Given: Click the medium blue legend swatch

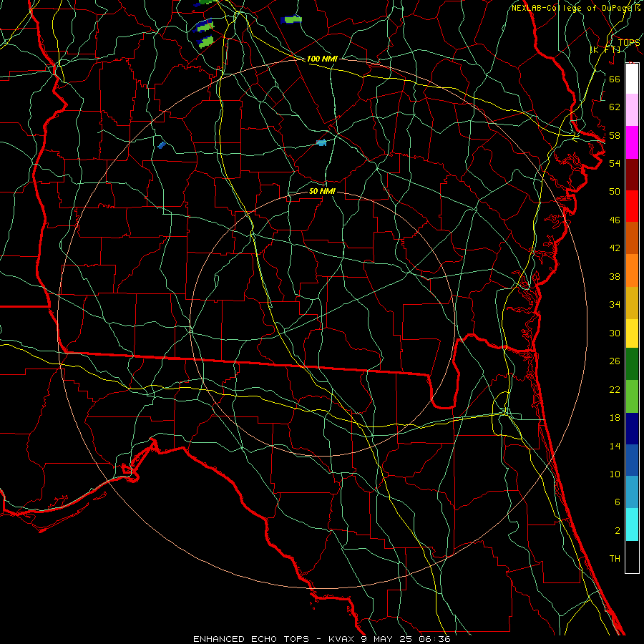Looking at the screenshot, I should [632, 460].
